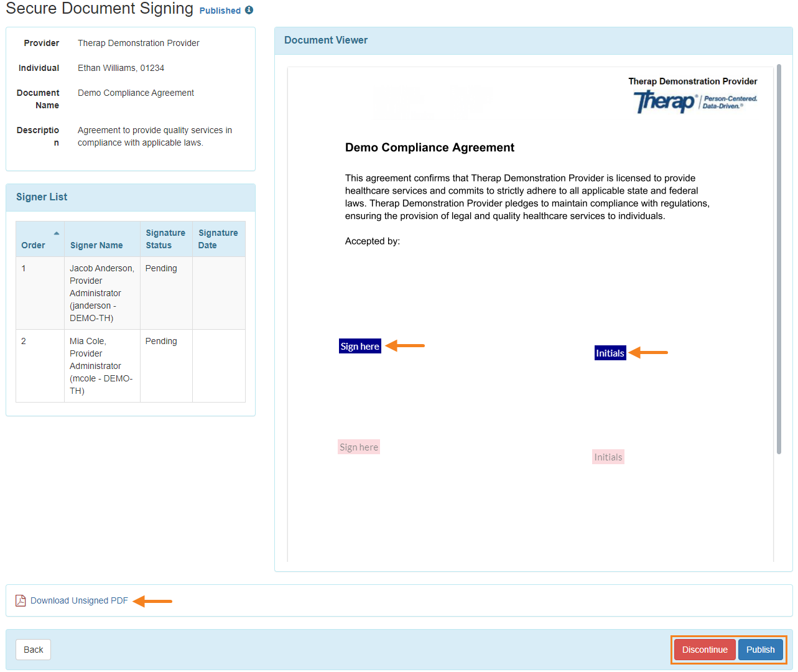Click the Discontinue button
Viewport: 798px width, 672px height.
point(704,649)
